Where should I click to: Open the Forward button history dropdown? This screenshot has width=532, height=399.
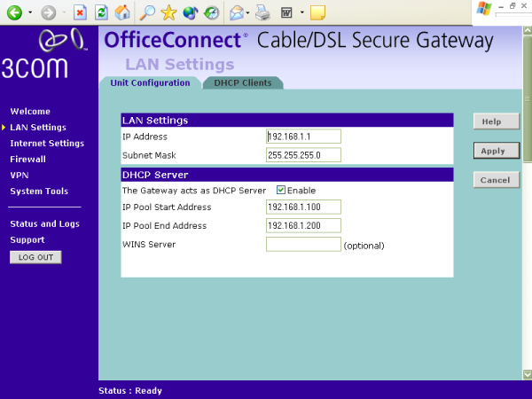click(64, 12)
